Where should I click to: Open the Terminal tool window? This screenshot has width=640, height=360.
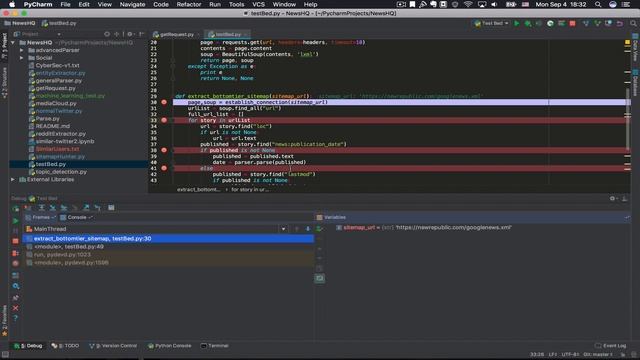point(215,346)
